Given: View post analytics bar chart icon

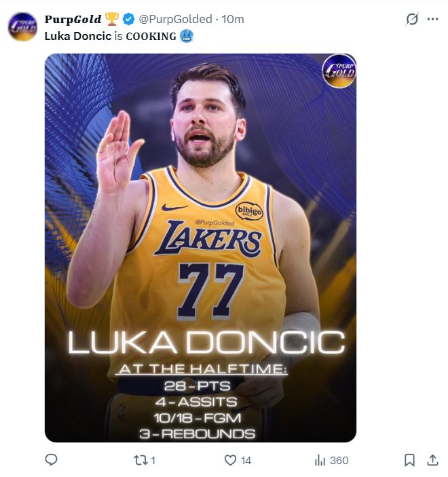Looking at the screenshot, I should 320,460.
